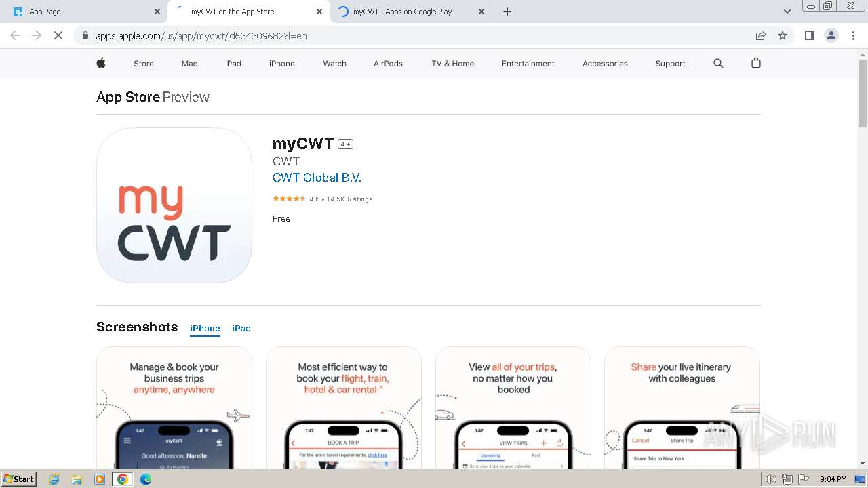Open the Mac menu item
868x488 pixels.
(x=189, y=63)
